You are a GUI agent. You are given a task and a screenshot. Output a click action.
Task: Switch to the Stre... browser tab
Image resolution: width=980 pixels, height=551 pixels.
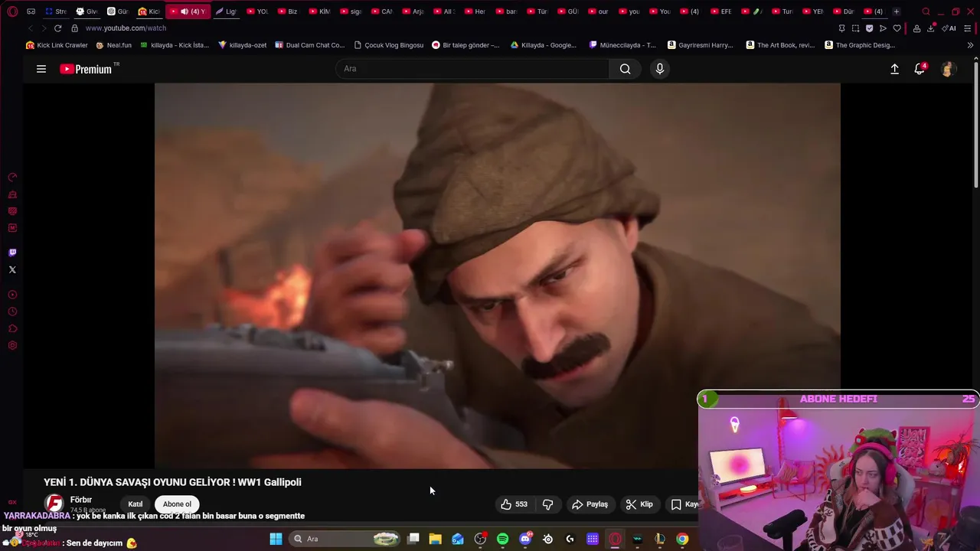tap(56, 11)
